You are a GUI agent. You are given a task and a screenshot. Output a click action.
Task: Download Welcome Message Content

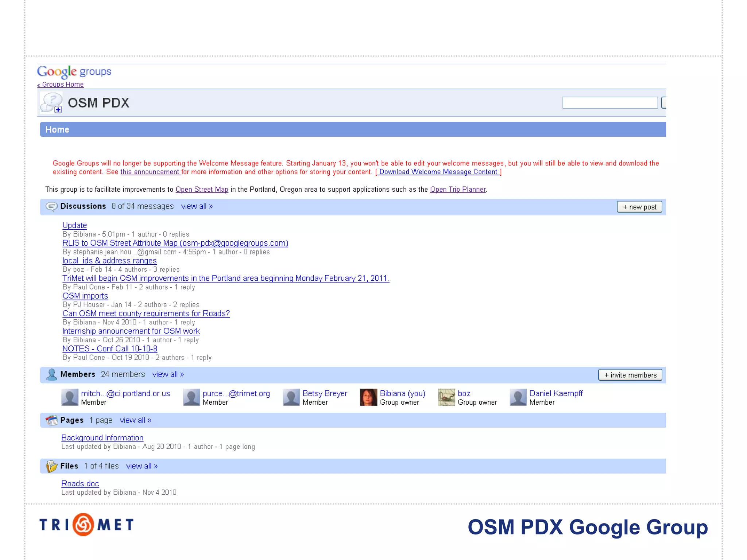tap(438, 172)
